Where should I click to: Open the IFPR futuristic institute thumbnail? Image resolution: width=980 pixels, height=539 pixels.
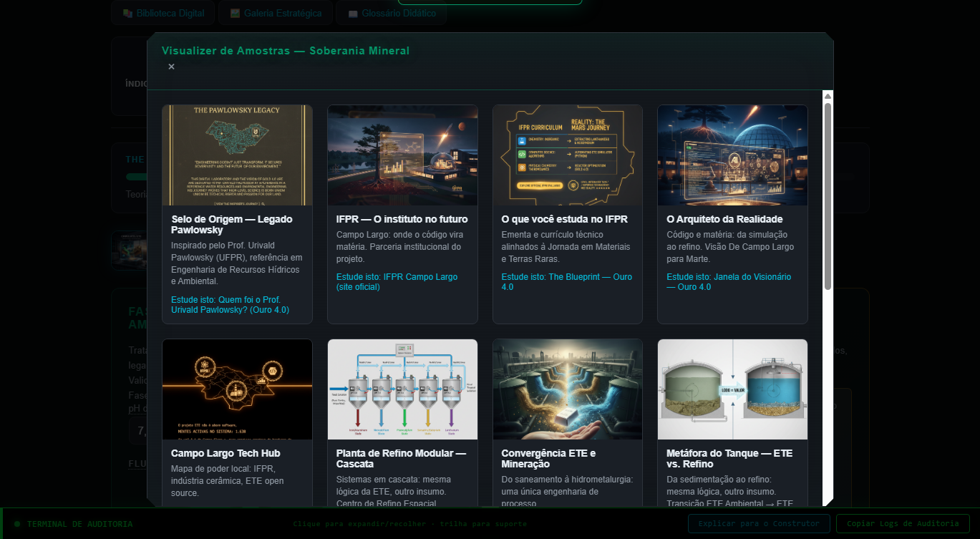pos(402,155)
